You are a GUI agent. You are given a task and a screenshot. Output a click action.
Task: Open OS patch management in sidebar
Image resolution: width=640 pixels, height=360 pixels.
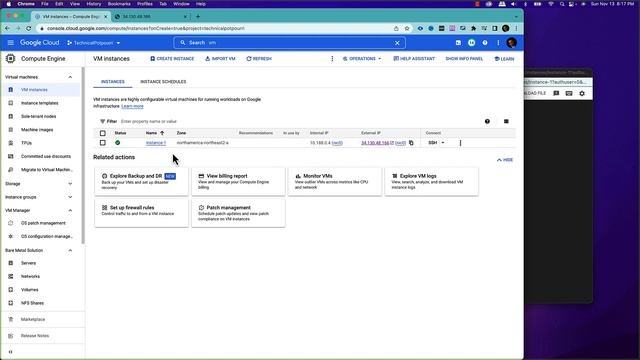coord(43,223)
